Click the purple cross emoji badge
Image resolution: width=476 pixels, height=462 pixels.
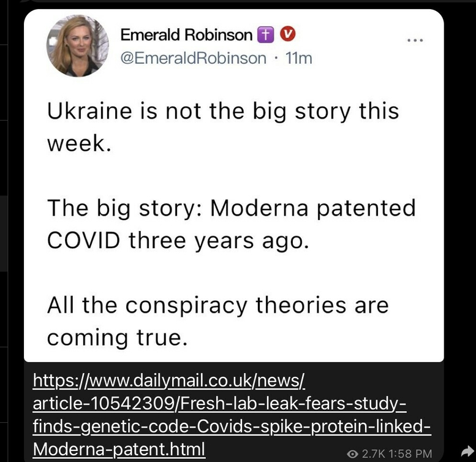point(266,34)
